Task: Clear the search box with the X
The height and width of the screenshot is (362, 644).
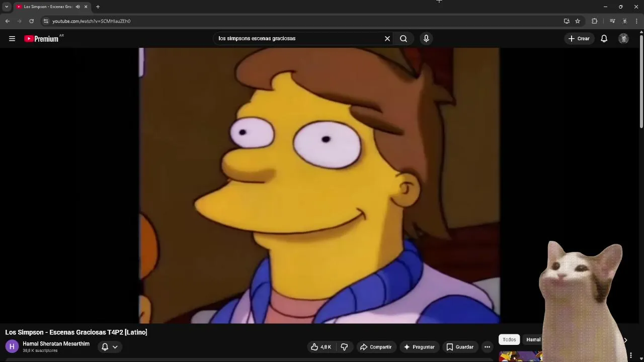Action: click(x=387, y=38)
